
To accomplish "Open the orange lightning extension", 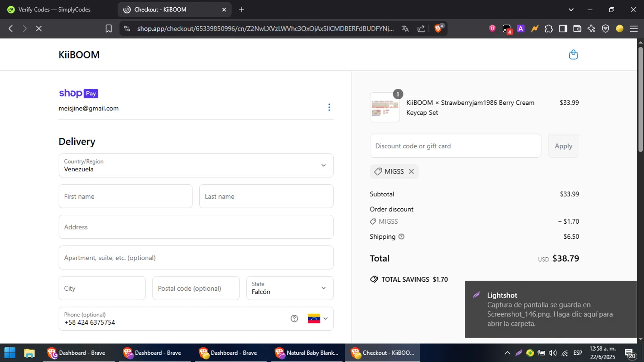I will point(535,28).
